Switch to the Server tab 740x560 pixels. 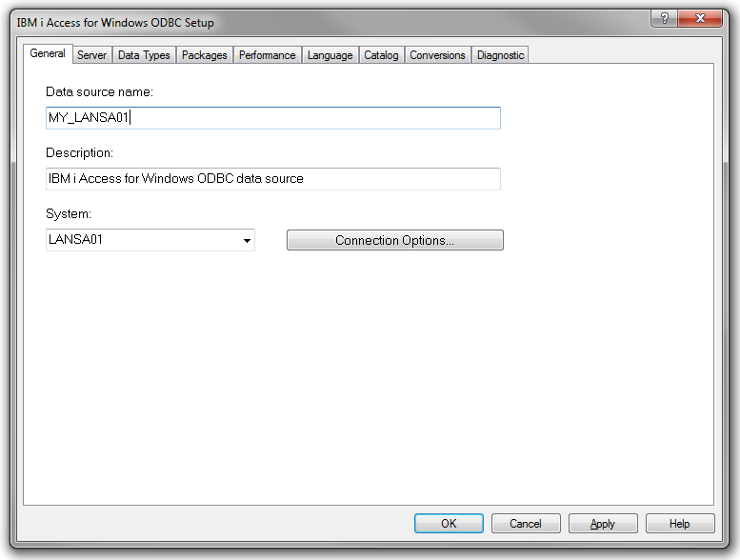click(91, 55)
